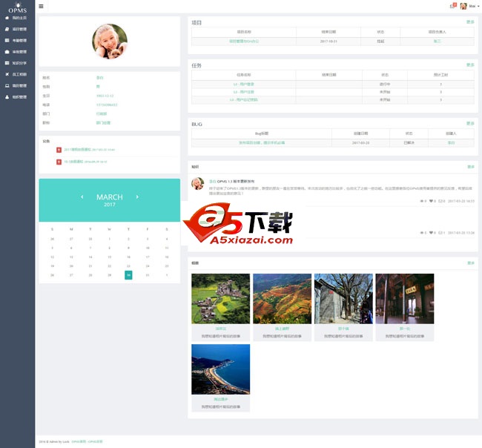Click title link under the beach photo
Viewport: 482px width, 448px height.
click(x=221, y=399)
